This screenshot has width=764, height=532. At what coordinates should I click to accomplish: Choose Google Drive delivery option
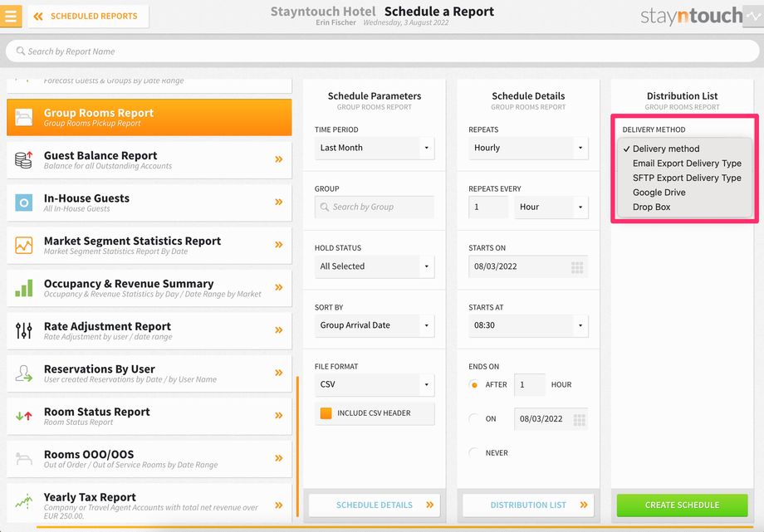coord(684,193)
